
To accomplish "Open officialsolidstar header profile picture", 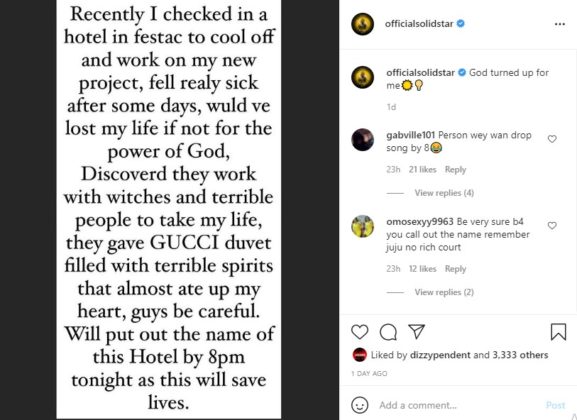I will pos(362,24).
